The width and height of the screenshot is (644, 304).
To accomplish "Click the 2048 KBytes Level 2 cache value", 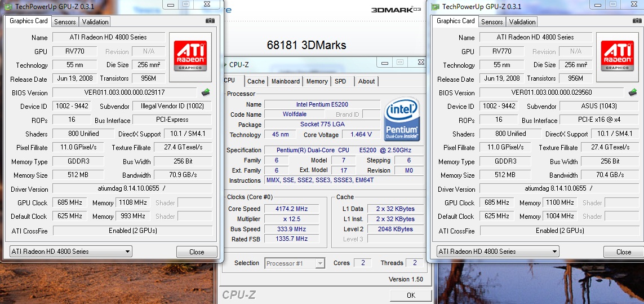I will (x=395, y=229).
